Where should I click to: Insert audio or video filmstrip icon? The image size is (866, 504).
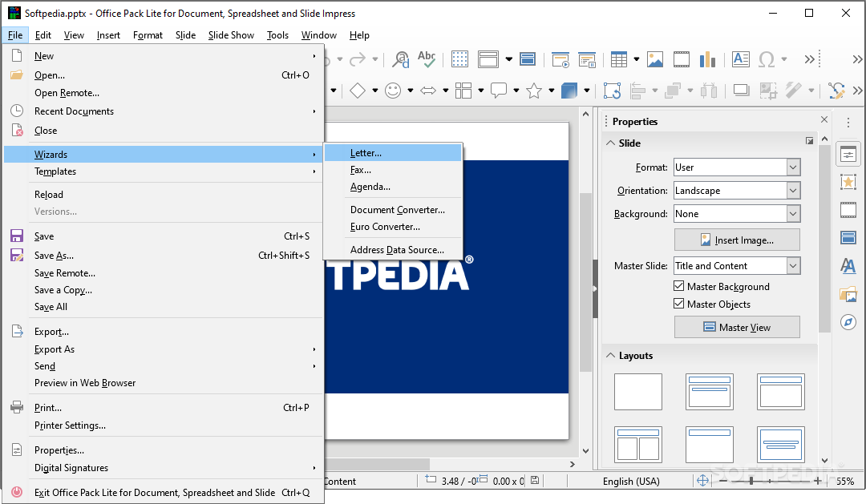pos(682,59)
